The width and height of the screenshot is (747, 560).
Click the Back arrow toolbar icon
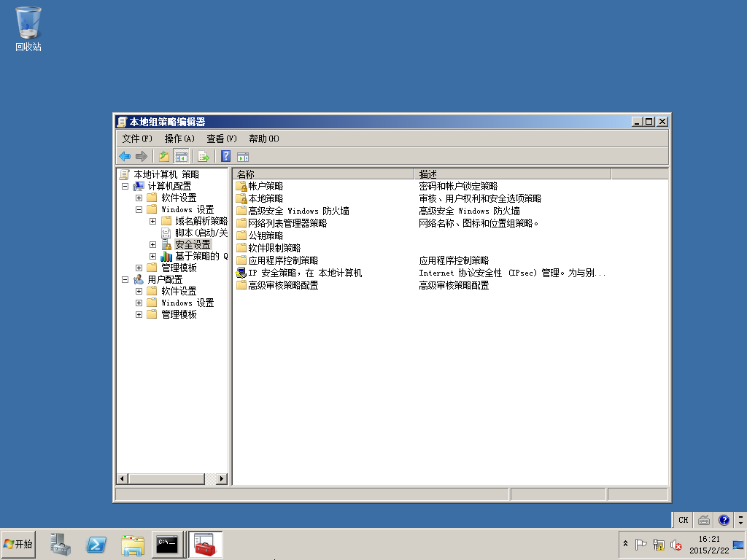coord(125,156)
